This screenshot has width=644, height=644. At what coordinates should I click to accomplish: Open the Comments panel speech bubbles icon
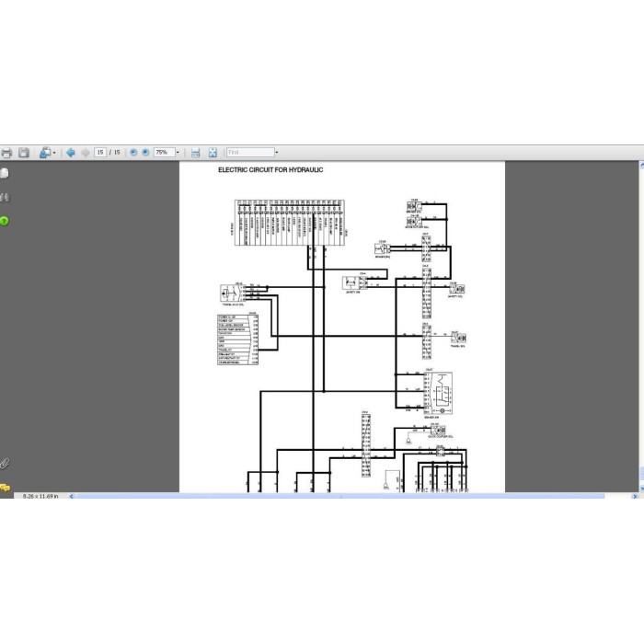point(5,488)
